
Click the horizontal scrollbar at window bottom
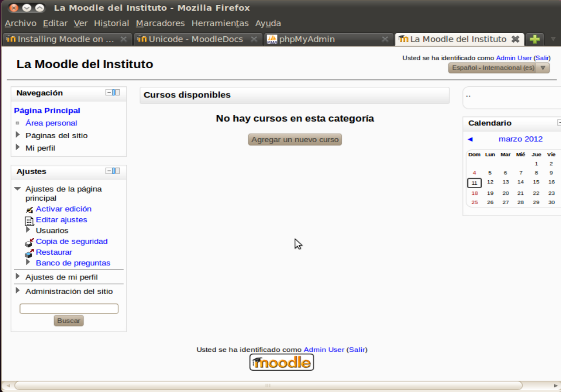click(x=268, y=385)
